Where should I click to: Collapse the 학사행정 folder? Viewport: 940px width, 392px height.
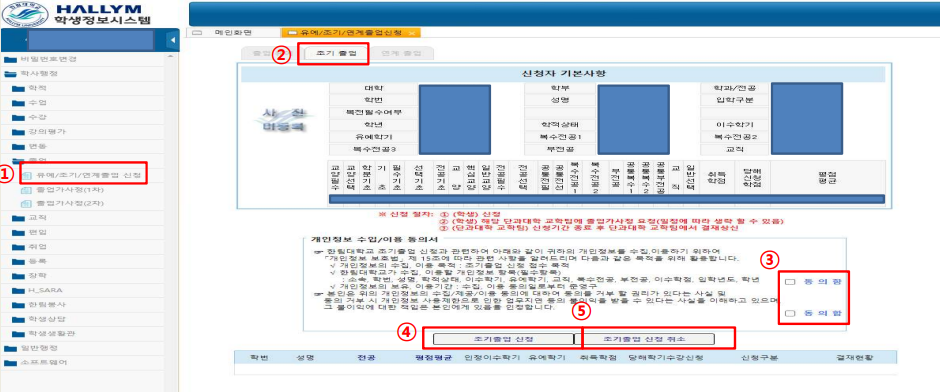[11, 74]
